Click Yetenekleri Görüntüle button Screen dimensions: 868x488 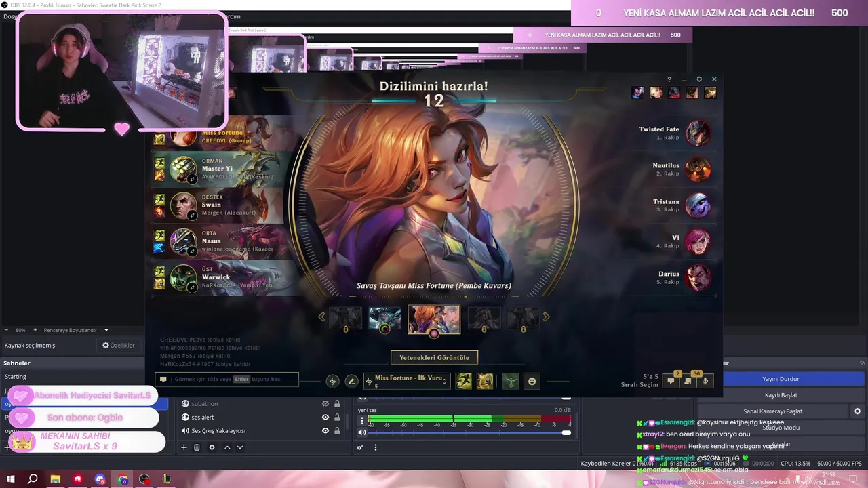click(434, 357)
